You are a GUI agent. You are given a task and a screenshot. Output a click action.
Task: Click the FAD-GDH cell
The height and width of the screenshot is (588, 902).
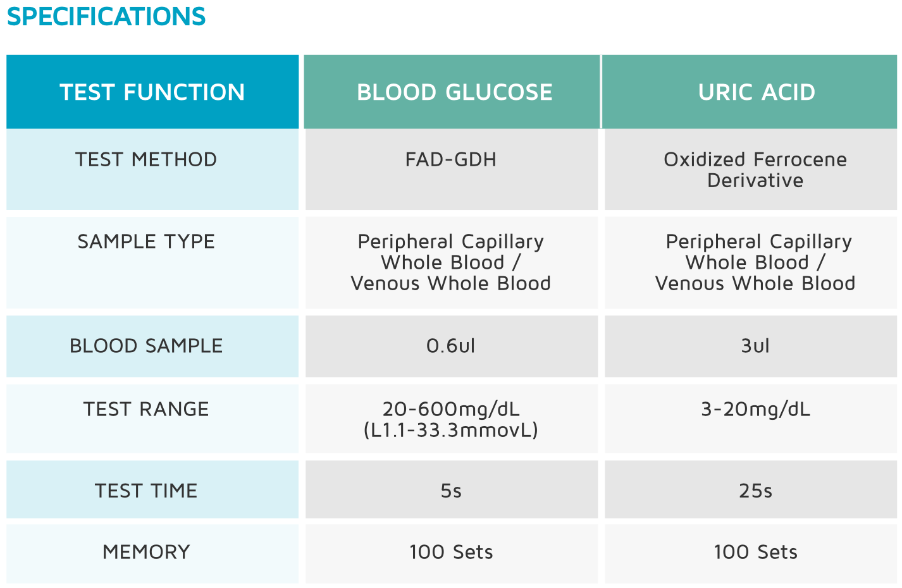[452, 169]
